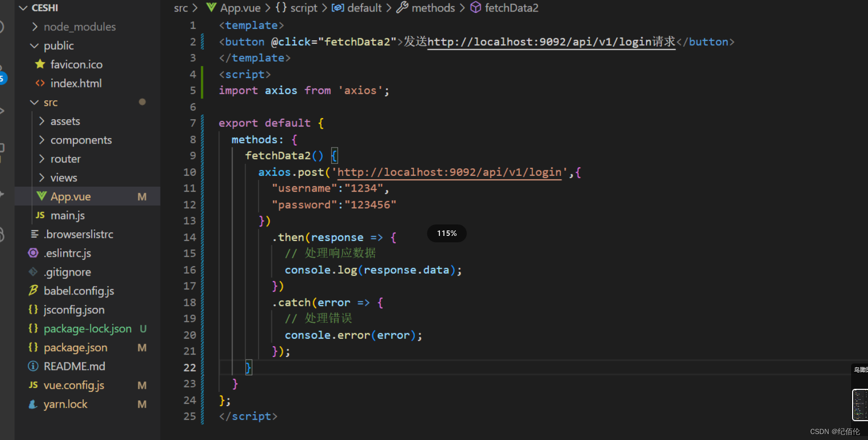
Task: Click the info icon beside README.md
Action: pyautogui.click(x=33, y=366)
